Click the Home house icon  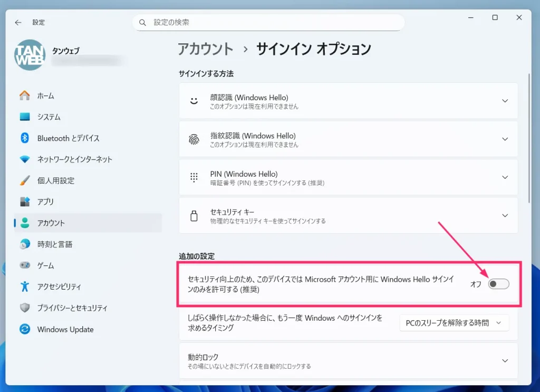tap(24, 95)
